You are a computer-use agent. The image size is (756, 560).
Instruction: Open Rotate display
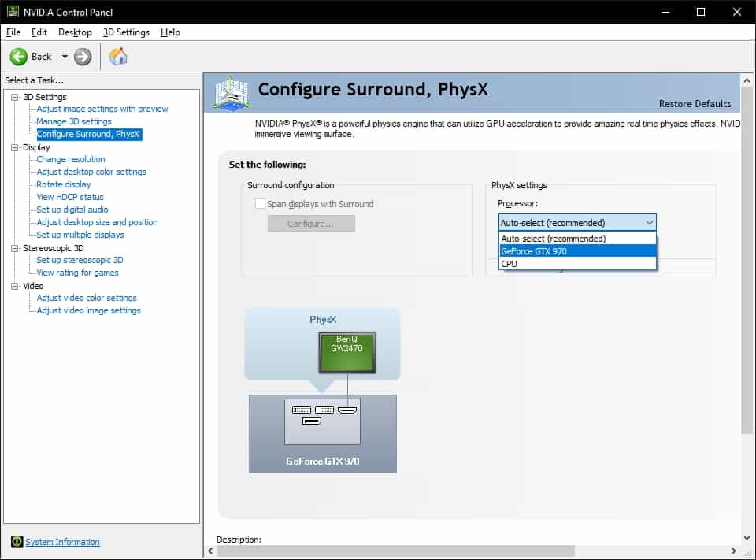pos(64,184)
